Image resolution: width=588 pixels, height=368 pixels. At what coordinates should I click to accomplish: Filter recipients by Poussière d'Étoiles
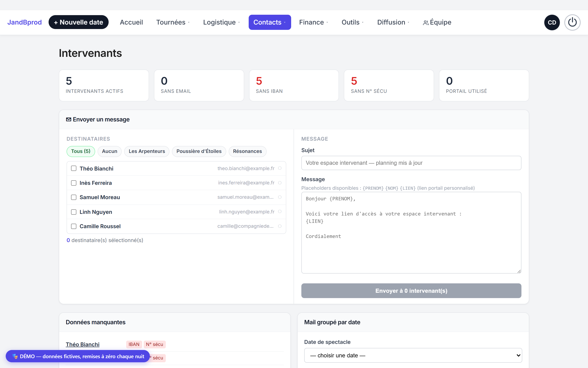pos(199,151)
